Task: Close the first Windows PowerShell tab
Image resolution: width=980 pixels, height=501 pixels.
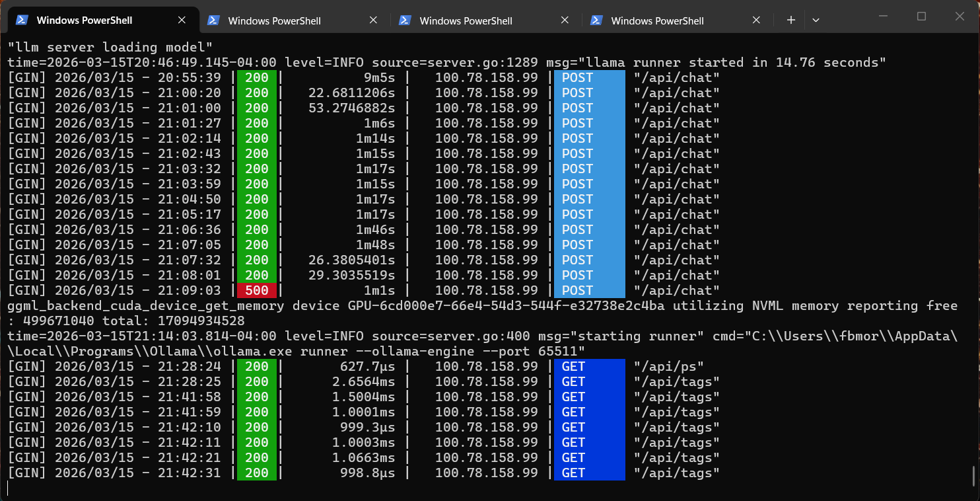Action: pyautogui.click(x=182, y=20)
